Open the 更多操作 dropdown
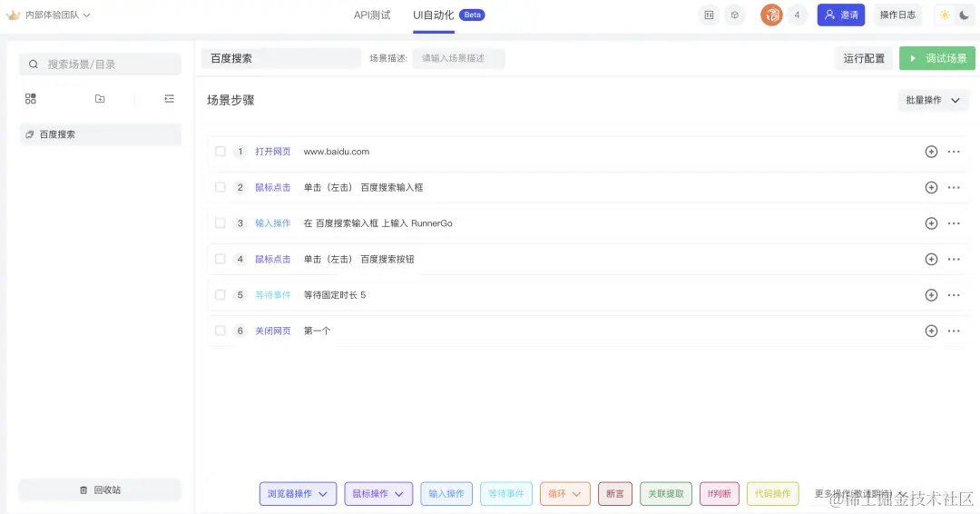Screen dimensions: 980x514 860,494
